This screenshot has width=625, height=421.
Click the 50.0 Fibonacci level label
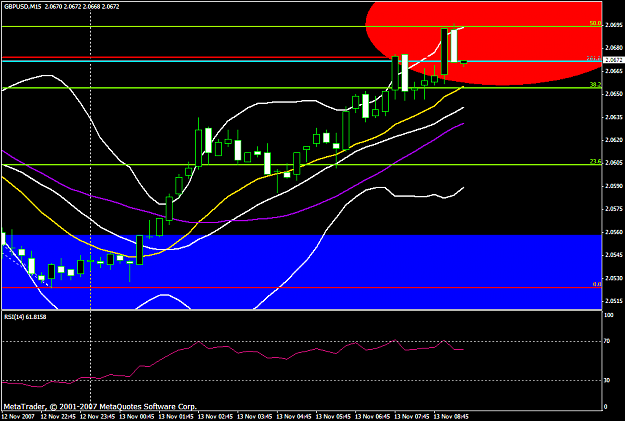pos(596,24)
